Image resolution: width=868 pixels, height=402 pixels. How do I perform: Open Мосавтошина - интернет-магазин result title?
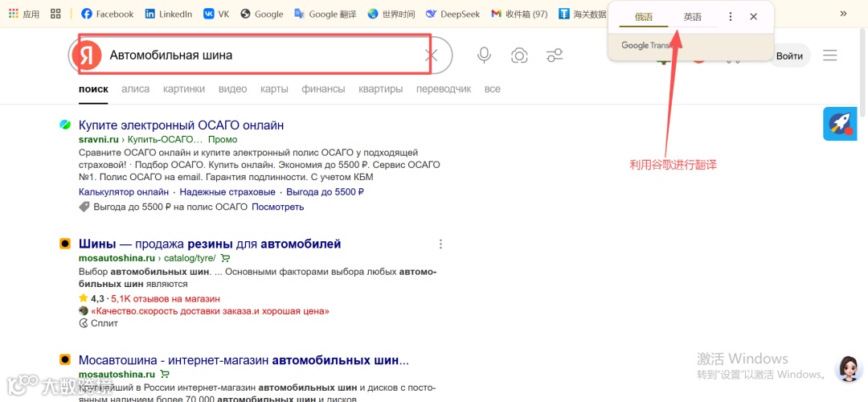click(244, 361)
